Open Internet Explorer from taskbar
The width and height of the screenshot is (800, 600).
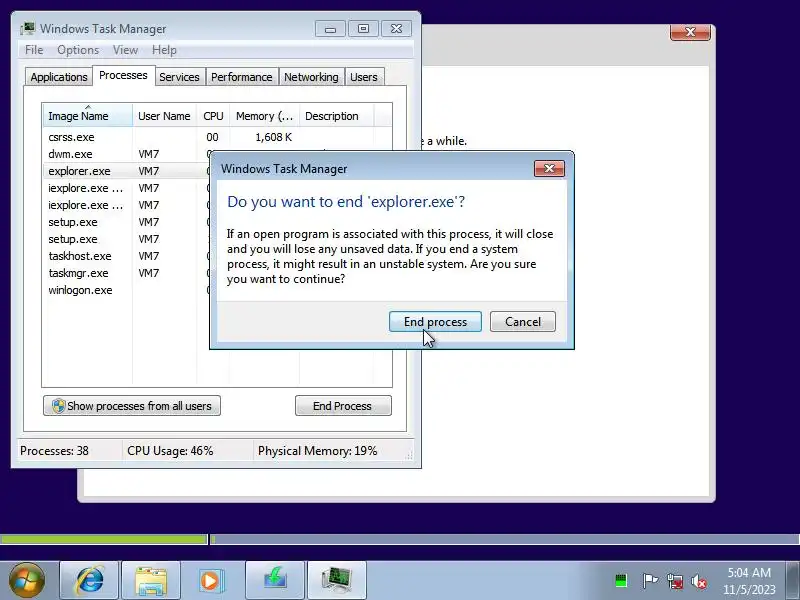(x=90, y=580)
